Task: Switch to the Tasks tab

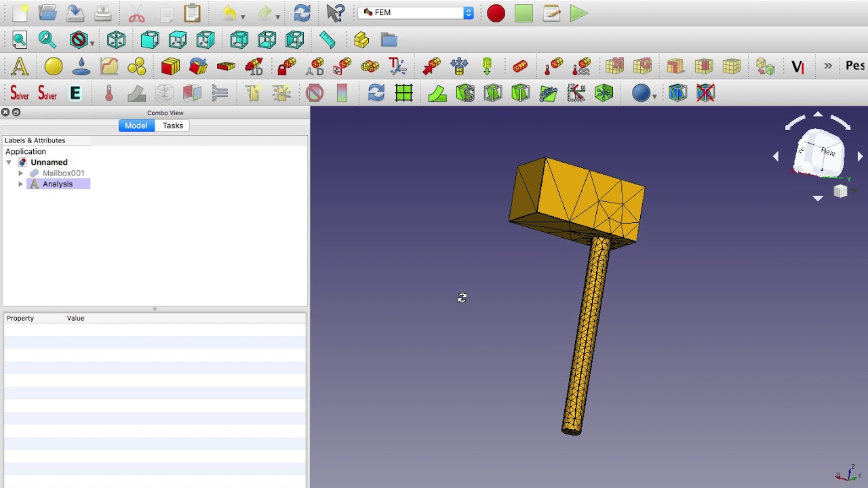Action: [x=173, y=125]
